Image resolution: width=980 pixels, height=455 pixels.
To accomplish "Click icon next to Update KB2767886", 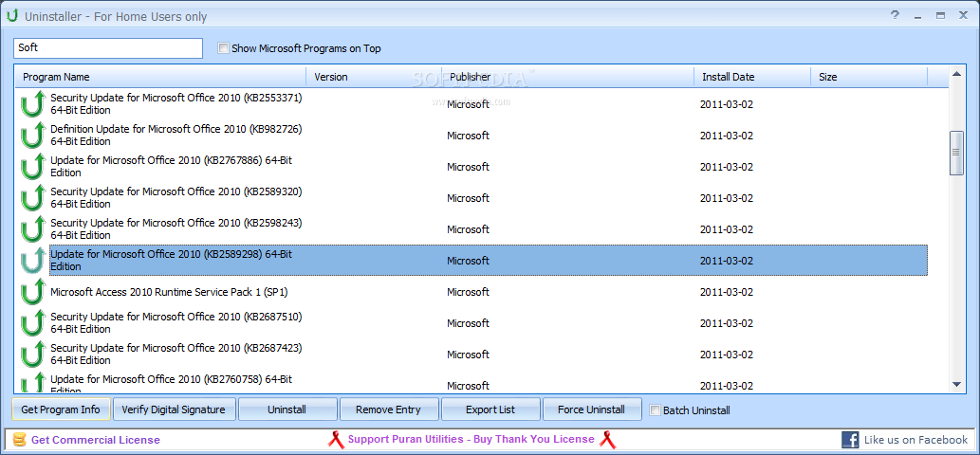I will pos(33,167).
